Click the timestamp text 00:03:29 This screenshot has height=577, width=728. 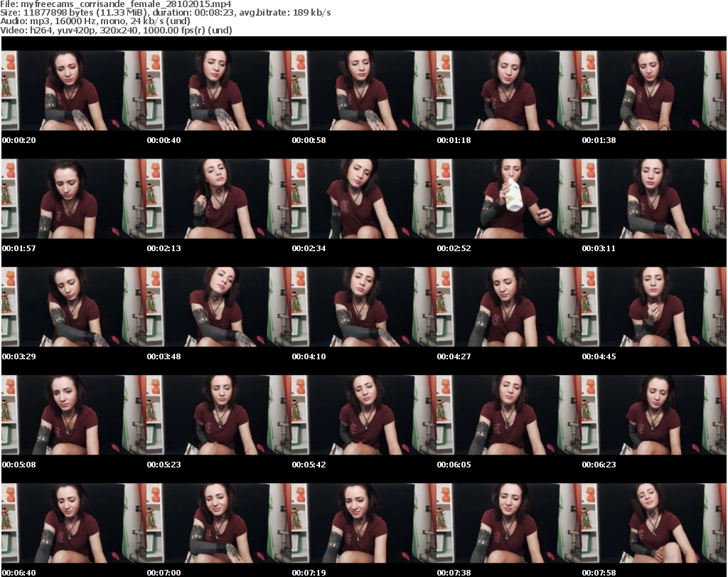coord(19,356)
